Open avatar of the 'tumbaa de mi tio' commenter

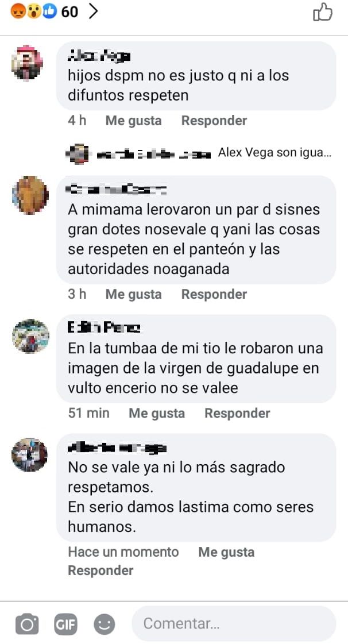(30, 336)
